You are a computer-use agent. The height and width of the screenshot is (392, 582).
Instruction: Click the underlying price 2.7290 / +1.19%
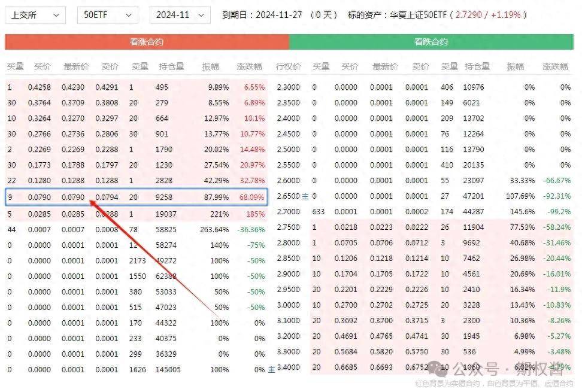coord(488,15)
